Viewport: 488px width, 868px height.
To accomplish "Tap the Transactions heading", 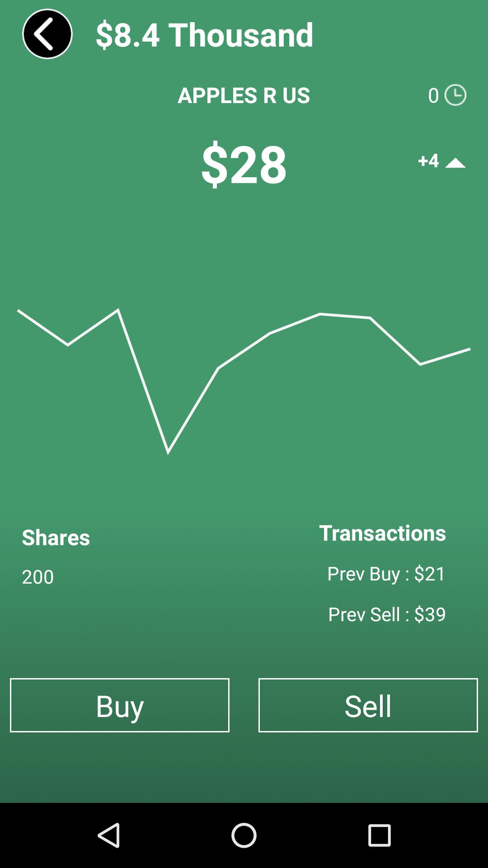I will click(382, 533).
